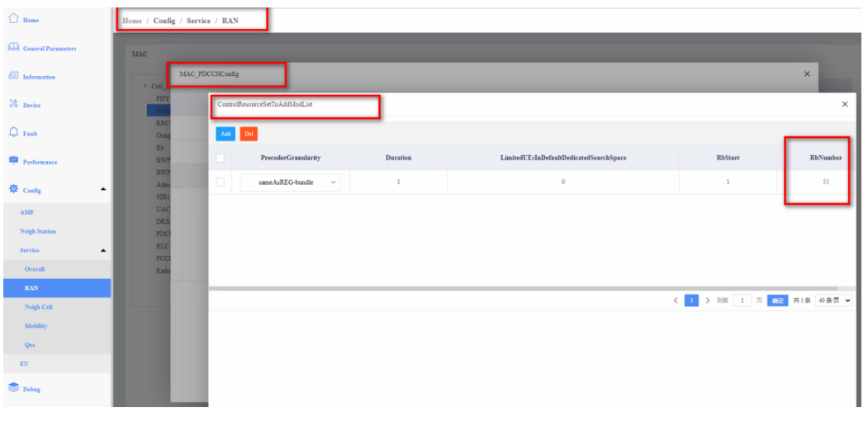
Task: Open the Device section icon
Action: click(x=13, y=105)
